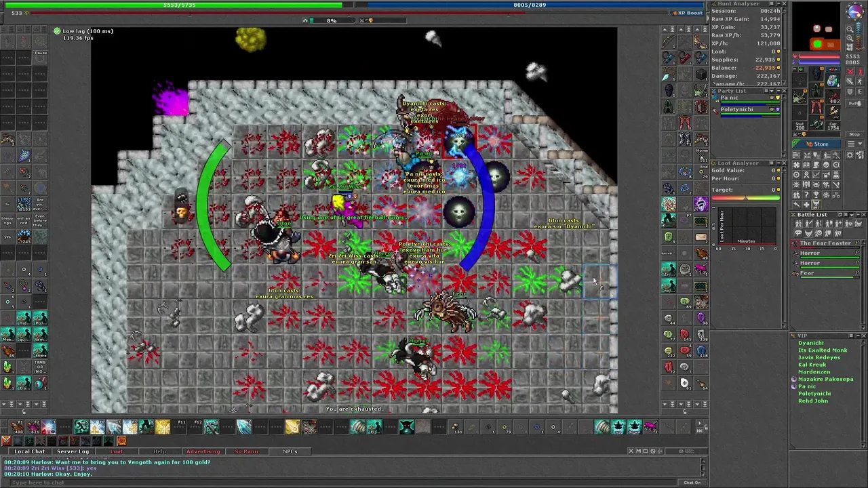
Task: Enable stand while fighting mode
Action: [860, 71]
